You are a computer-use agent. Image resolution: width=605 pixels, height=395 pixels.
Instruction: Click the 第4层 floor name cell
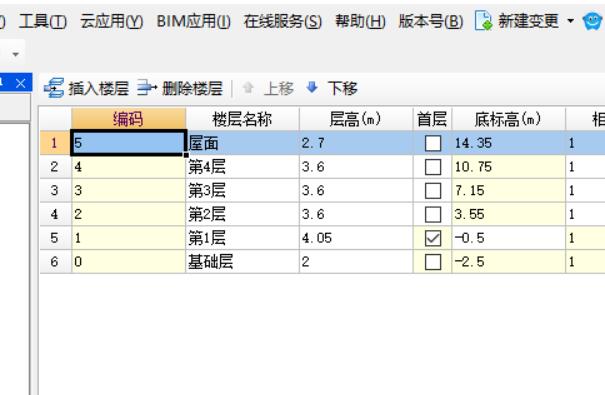pyautogui.click(x=242, y=167)
